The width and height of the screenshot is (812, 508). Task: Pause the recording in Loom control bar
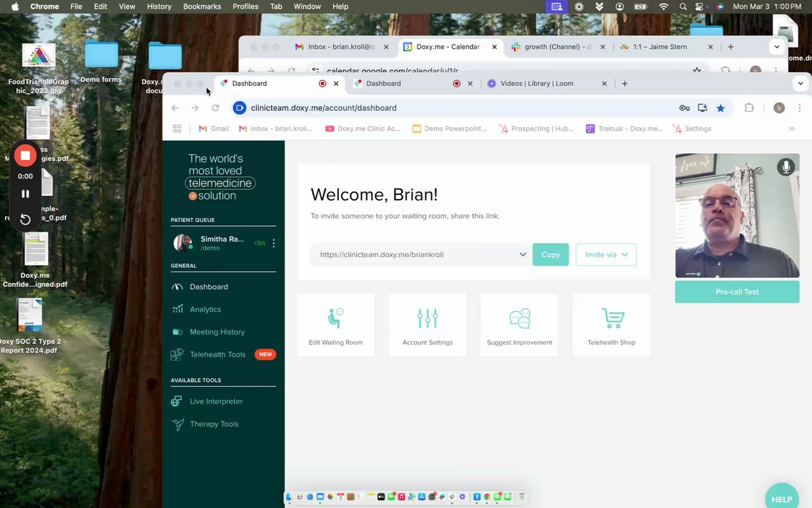[x=25, y=194]
